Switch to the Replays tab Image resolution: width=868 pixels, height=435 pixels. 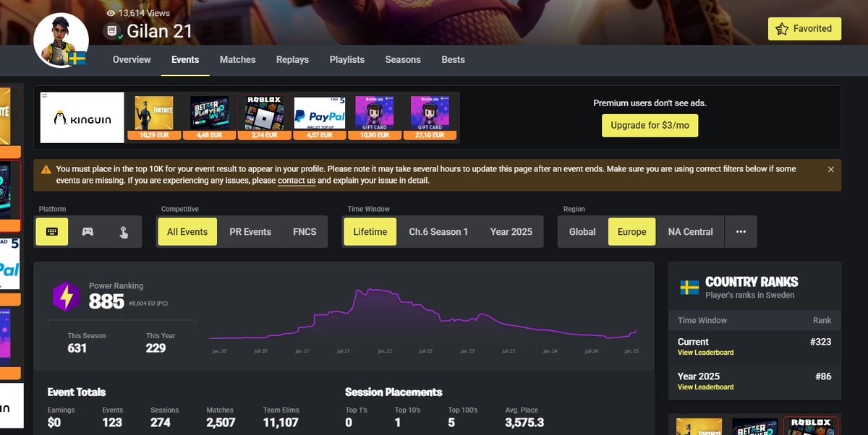click(x=292, y=60)
